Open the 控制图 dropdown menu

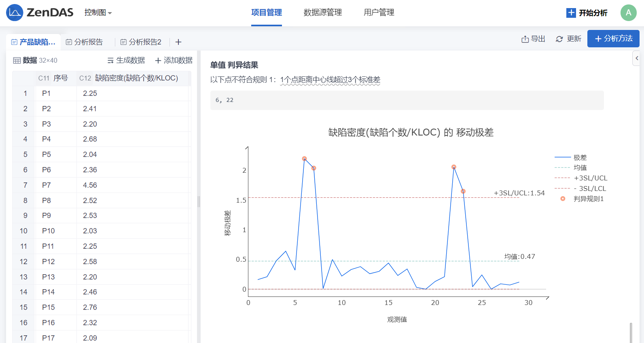[x=98, y=13]
